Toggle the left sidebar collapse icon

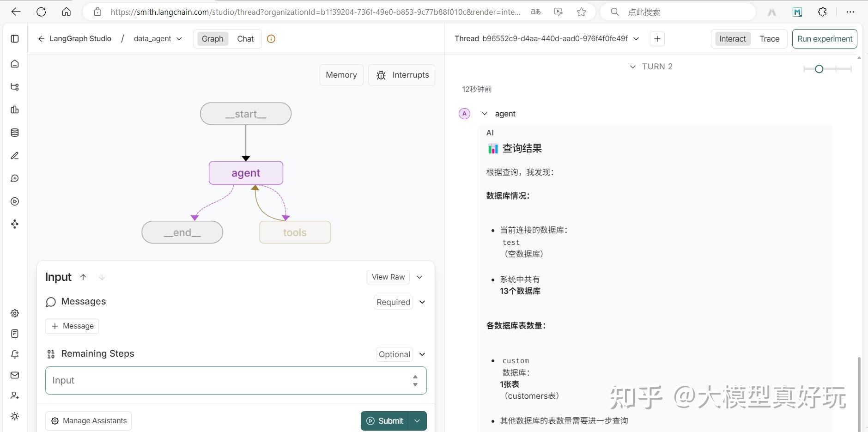point(14,39)
